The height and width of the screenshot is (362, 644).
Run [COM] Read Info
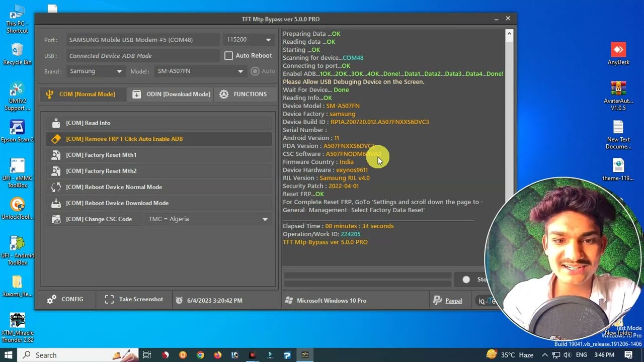[159, 123]
